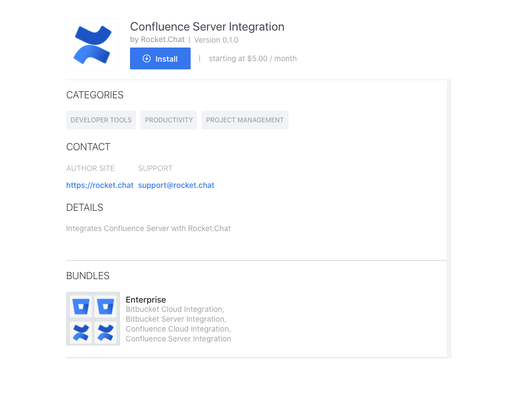Click the BUNDLES section heading
The image size is (532, 396).
(x=87, y=276)
